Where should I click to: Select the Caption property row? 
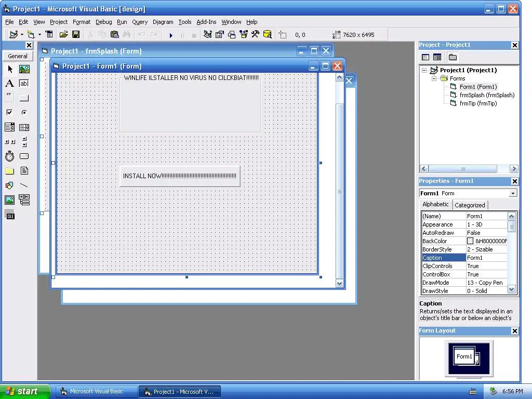coord(464,258)
